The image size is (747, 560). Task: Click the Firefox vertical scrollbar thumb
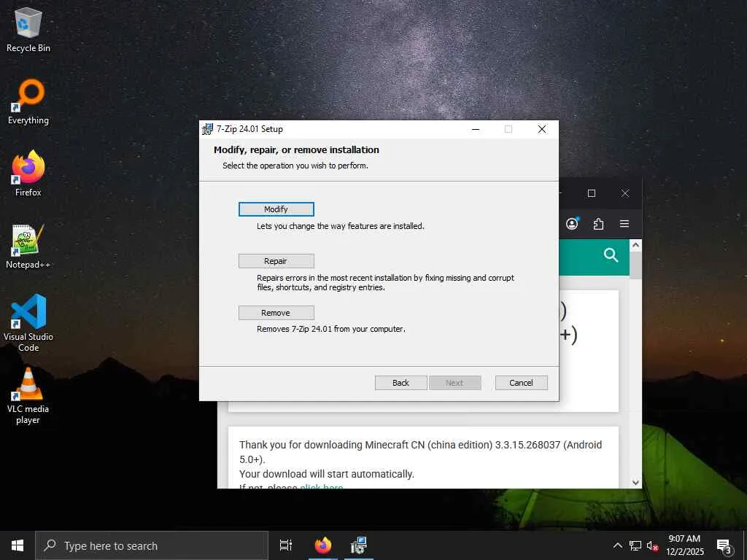click(635, 265)
